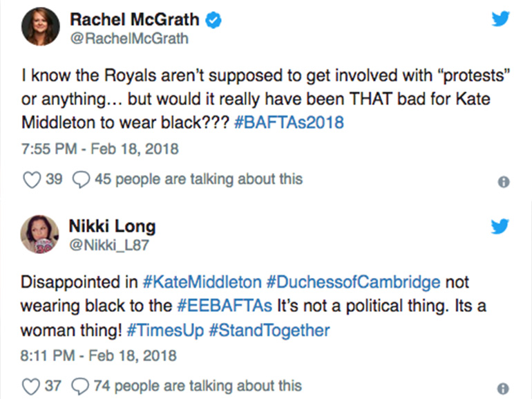Screen dimensions: 532x399
Task: Open Rachel McGrath's profile picture
Action: pyautogui.click(x=41, y=30)
